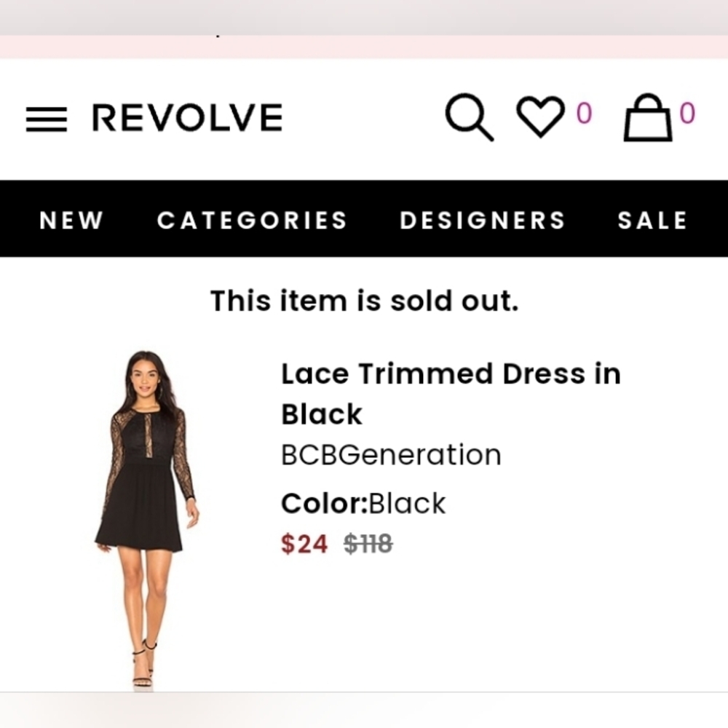Open the hamburger menu
728x728 pixels.
47,119
